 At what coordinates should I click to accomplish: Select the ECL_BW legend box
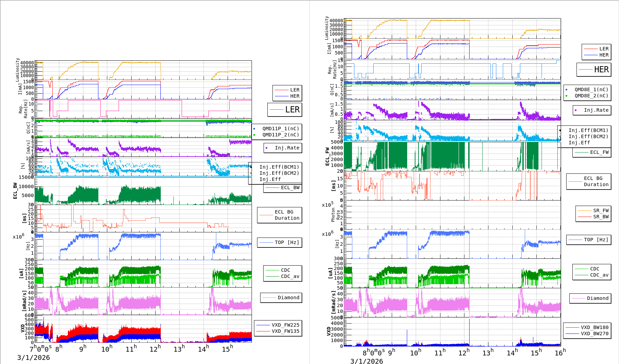click(283, 187)
